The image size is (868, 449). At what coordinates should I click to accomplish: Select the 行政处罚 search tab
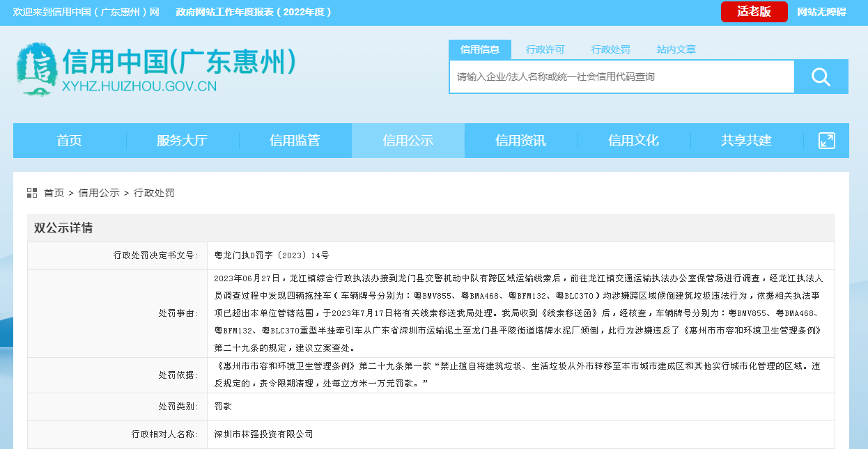click(x=611, y=49)
